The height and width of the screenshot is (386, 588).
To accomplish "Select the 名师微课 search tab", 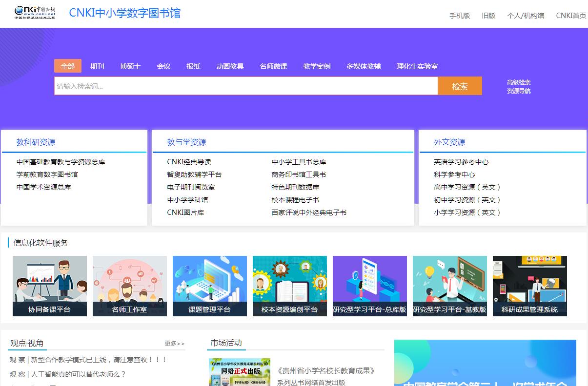I will pos(273,66).
